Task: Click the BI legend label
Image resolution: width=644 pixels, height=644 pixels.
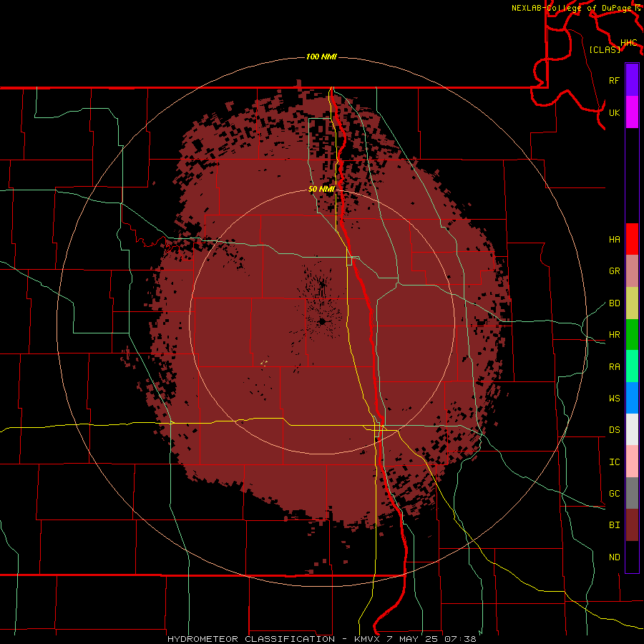Action: tap(614, 525)
